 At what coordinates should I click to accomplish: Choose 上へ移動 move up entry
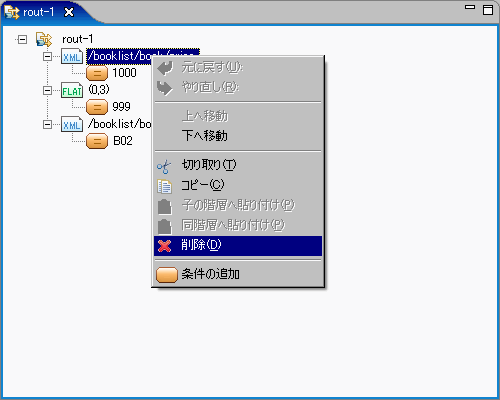coord(238,116)
